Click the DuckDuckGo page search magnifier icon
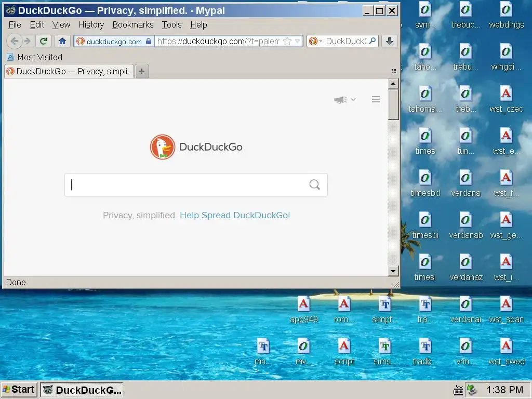This screenshot has width=532, height=399. (314, 184)
